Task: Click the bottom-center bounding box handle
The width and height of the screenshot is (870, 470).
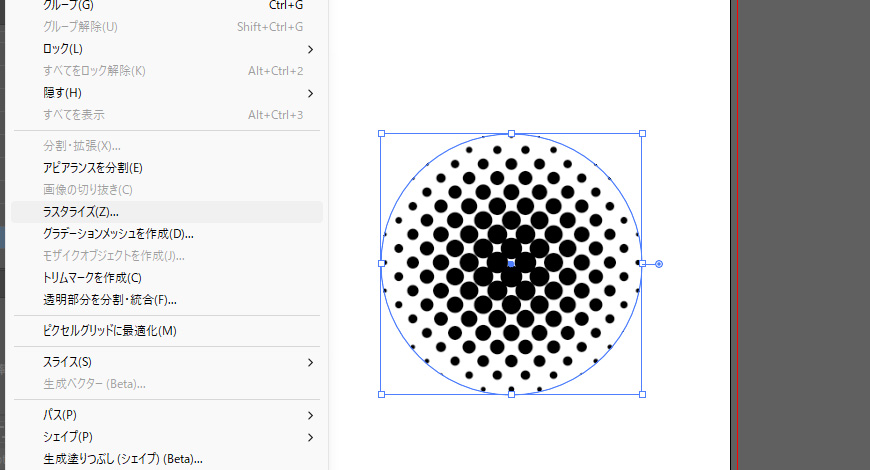Action: pos(511,394)
